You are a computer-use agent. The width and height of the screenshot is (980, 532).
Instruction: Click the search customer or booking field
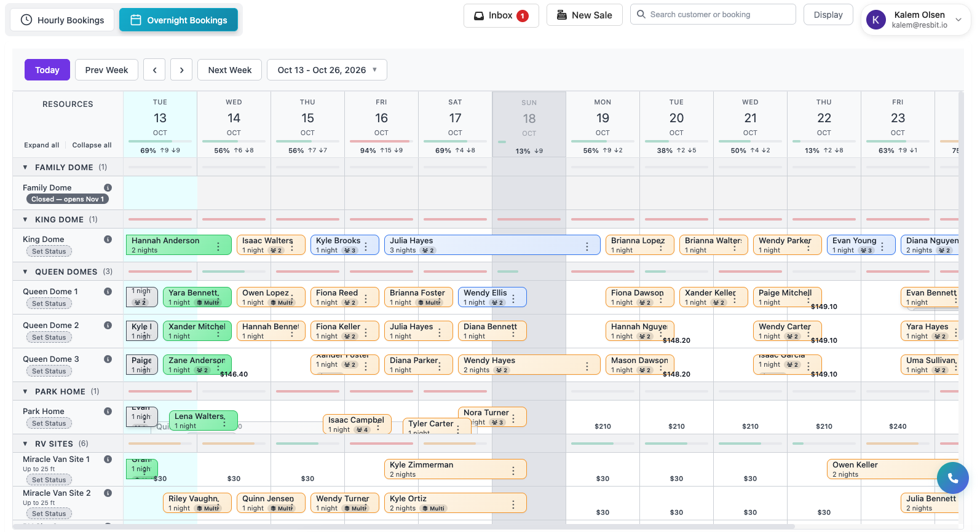tap(713, 15)
